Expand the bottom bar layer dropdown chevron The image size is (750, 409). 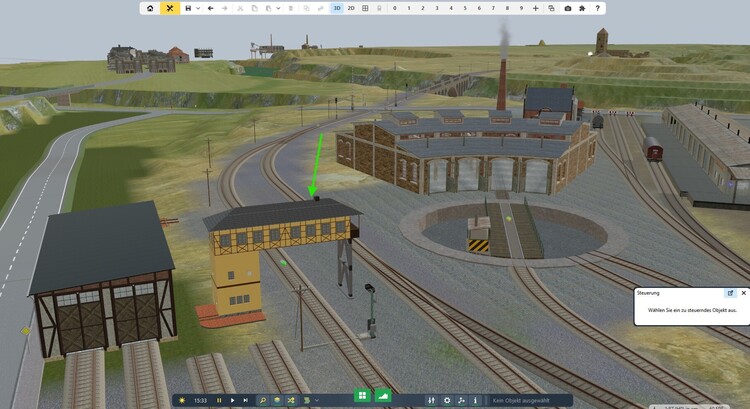point(317,400)
